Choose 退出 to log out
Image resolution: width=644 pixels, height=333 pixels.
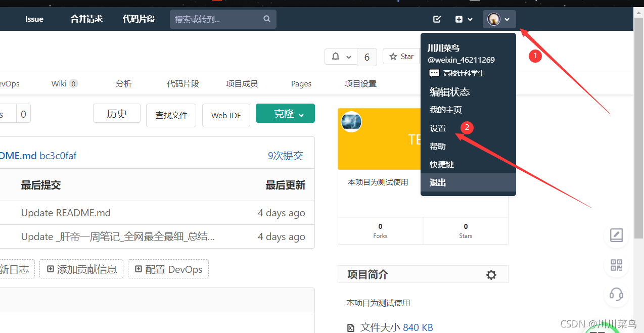(438, 182)
